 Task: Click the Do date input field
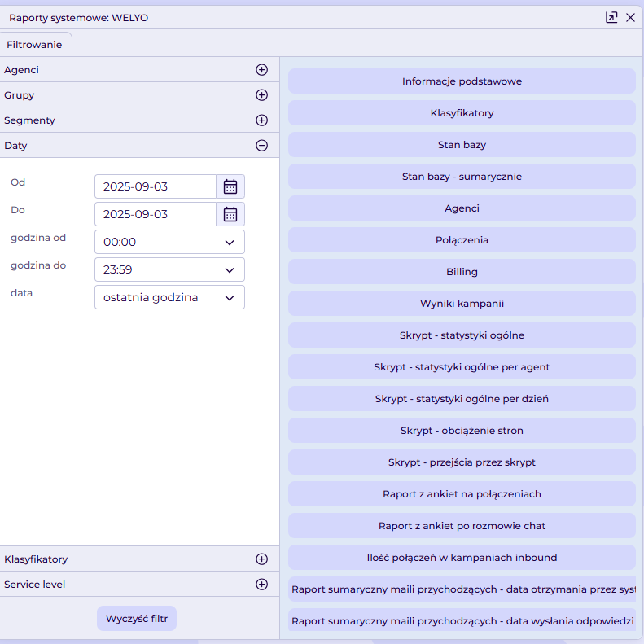(x=156, y=214)
